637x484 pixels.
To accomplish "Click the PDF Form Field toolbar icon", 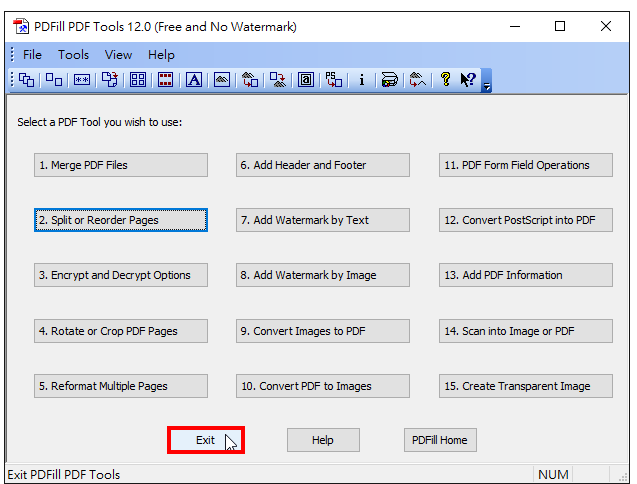I will click(x=306, y=80).
